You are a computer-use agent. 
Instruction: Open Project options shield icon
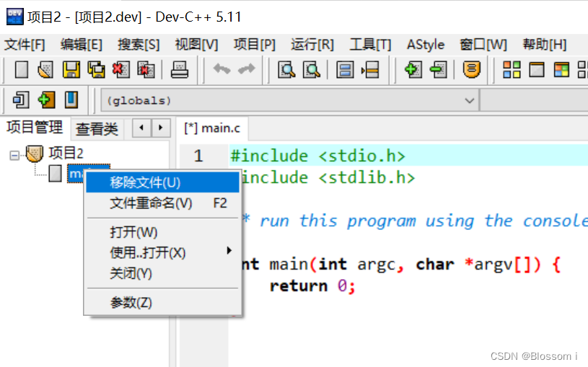pyautogui.click(x=472, y=70)
